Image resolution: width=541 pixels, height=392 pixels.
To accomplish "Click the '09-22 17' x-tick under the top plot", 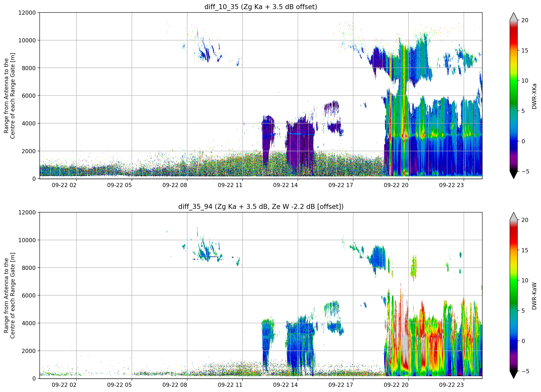I will 341,185.
